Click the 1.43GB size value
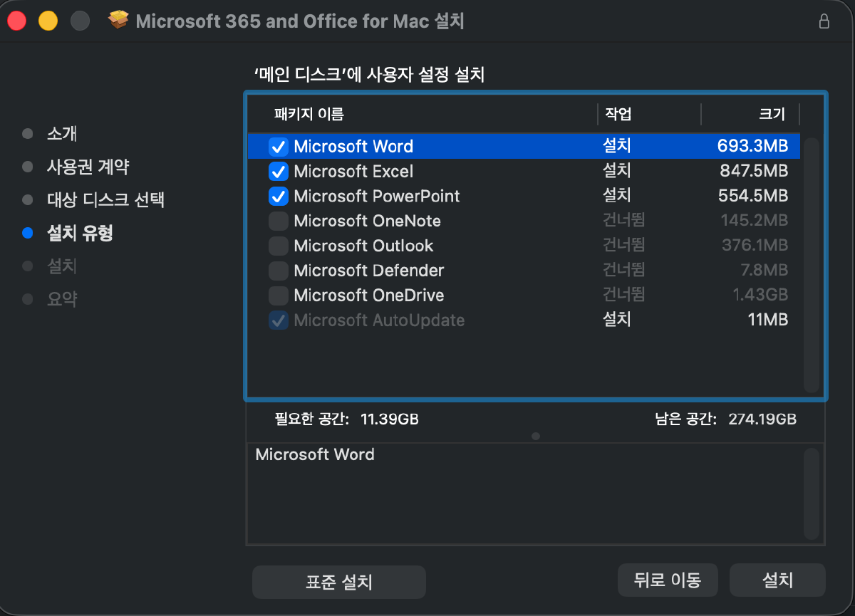The width and height of the screenshot is (855, 616). coord(760,296)
